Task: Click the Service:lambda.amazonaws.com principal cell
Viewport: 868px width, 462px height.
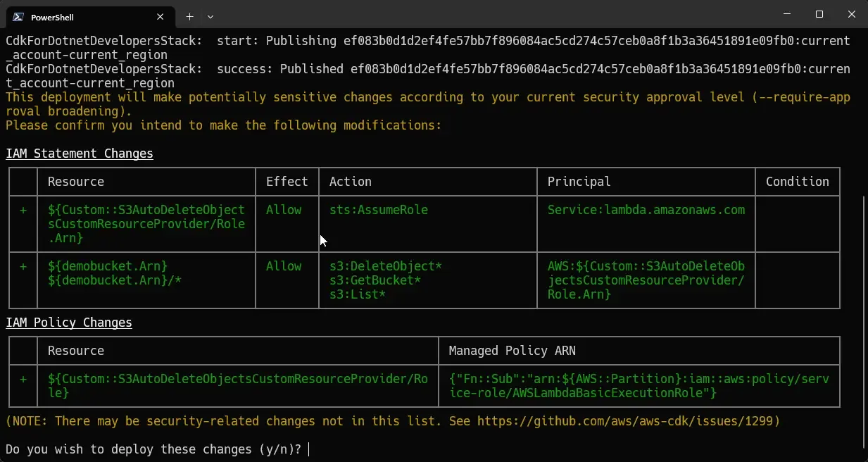Action: click(646, 209)
